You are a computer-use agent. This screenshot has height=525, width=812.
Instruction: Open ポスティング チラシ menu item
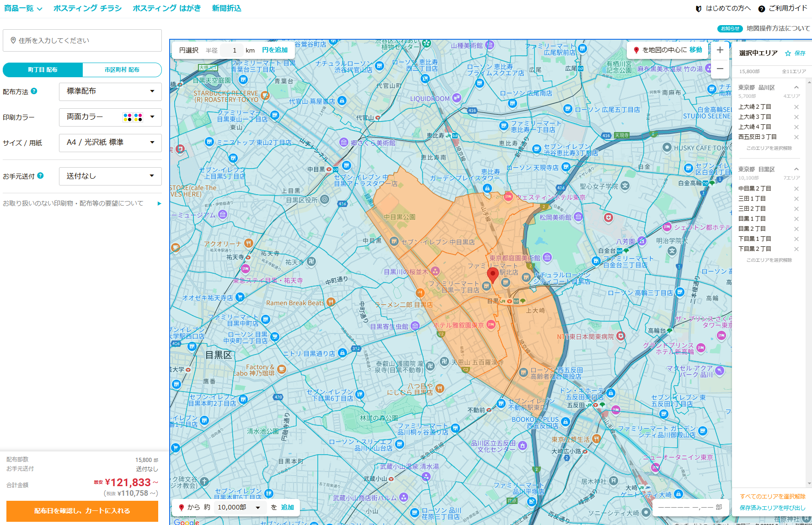87,8
